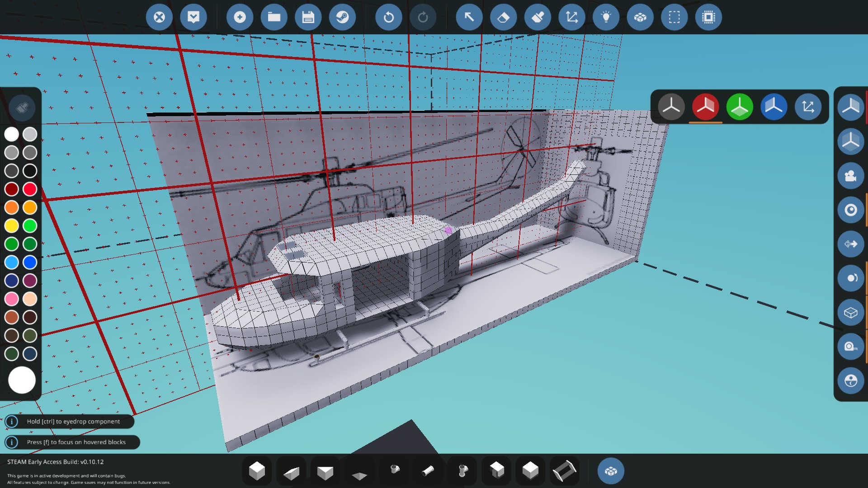Select the paint brush tool in top toolbar
This screenshot has width=868, height=488.
point(538,17)
